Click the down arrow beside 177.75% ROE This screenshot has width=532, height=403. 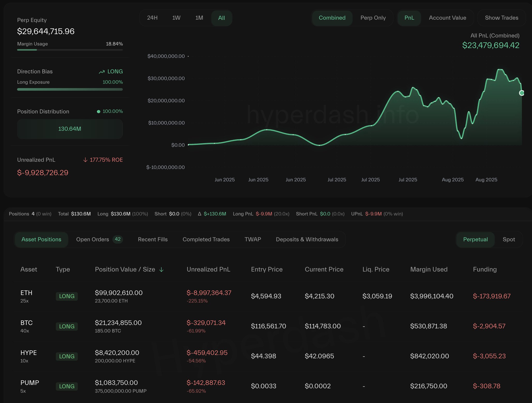coord(85,160)
